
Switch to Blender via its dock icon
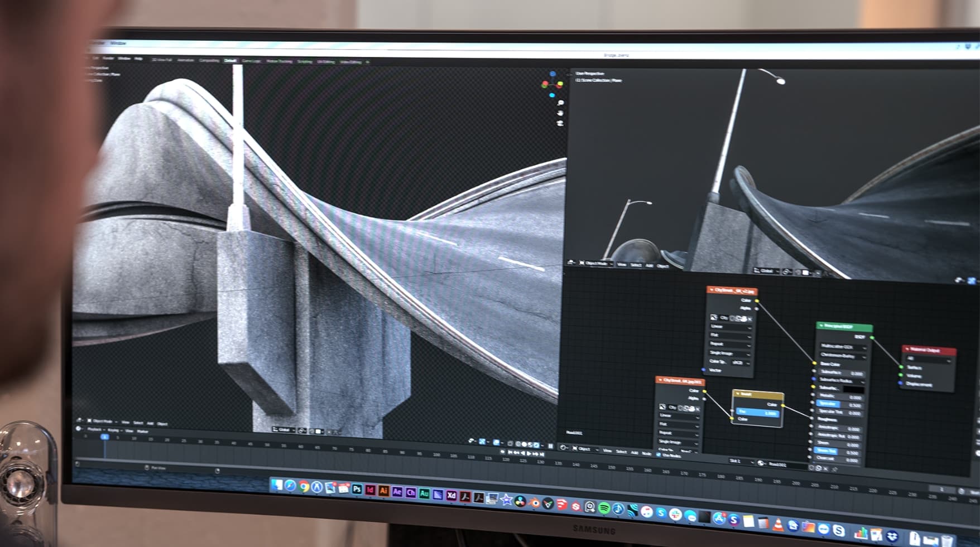tap(534, 502)
